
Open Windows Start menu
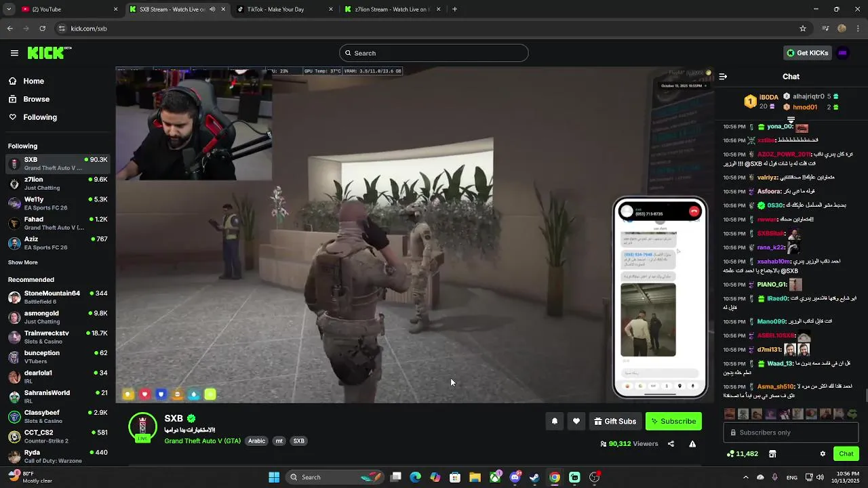[x=274, y=477]
